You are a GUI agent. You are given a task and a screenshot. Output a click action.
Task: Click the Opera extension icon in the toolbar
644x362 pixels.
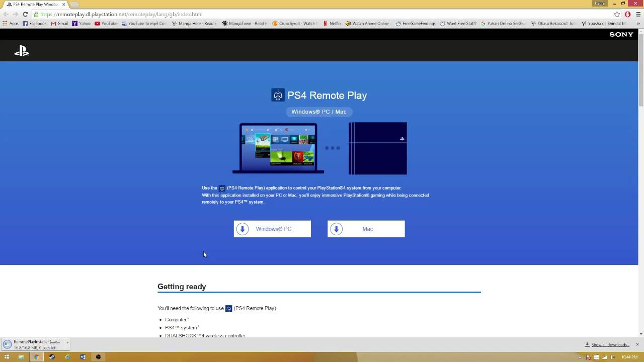click(x=627, y=14)
